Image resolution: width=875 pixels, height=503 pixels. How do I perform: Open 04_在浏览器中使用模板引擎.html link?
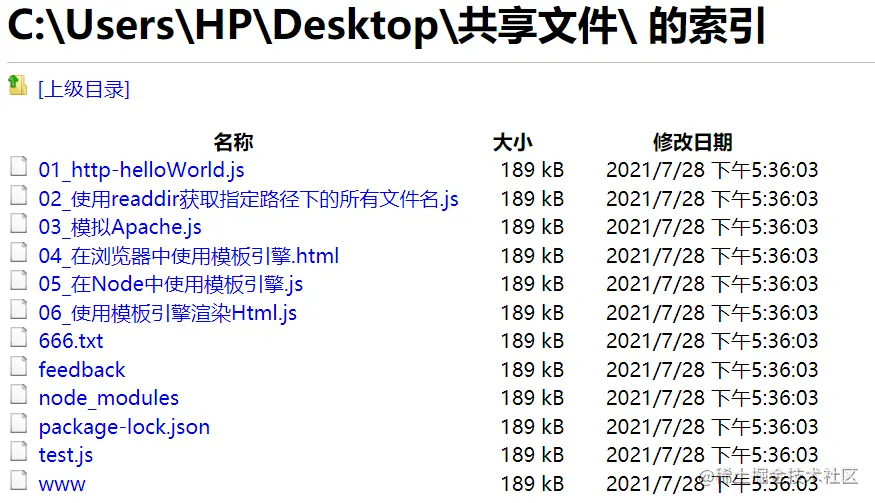pos(189,256)
